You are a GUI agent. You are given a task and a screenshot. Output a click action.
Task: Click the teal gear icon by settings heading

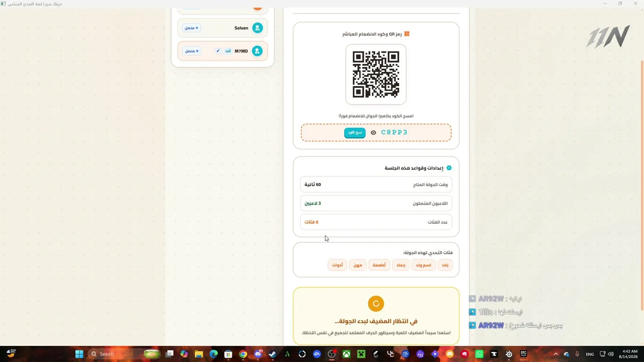[x=449, y=168]
